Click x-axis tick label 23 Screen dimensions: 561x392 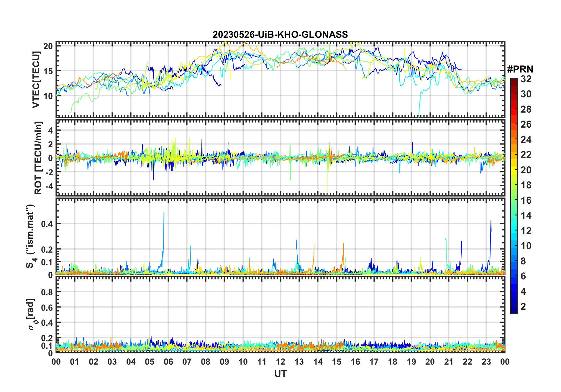click(486, 362)
